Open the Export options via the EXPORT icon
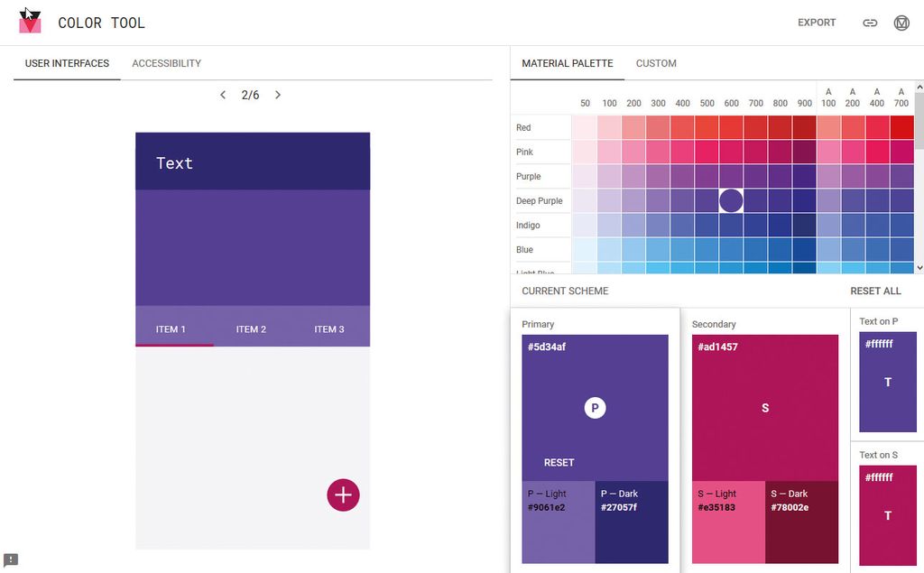Image resolution: width=924 pixels, height=573 pixels. [x=816, y=23]
